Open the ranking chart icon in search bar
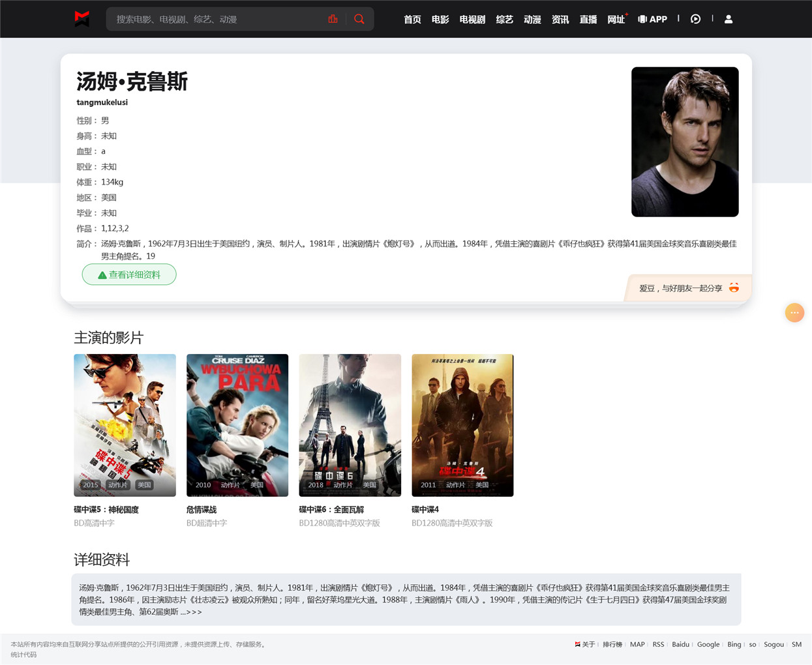812x665 pixels. (333, 19)
